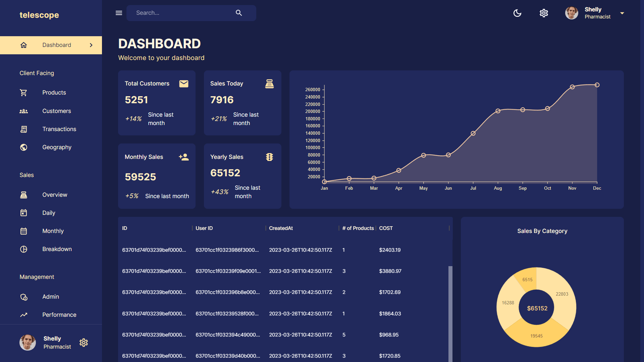
Task: Open settings gear in top bar
Action: point(544,13)
